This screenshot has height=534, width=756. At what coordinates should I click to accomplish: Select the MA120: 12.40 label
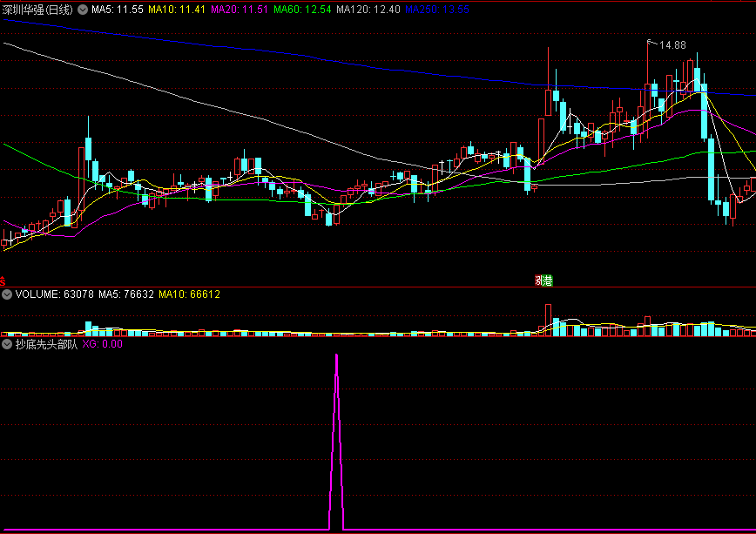click(x=368, y=10)
